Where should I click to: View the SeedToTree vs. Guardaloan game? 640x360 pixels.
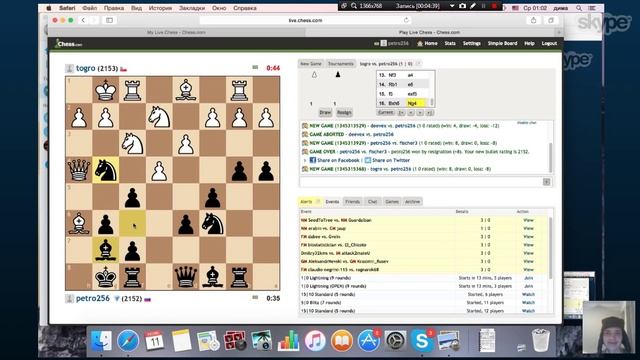coord(528,220)
